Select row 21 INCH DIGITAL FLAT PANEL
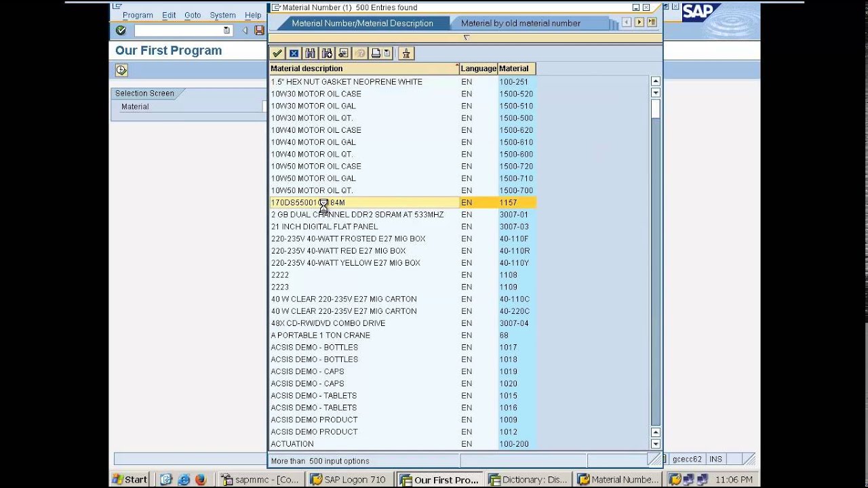Image resolution: width=868 pixels, height=488 pixels. coord(403,227)
